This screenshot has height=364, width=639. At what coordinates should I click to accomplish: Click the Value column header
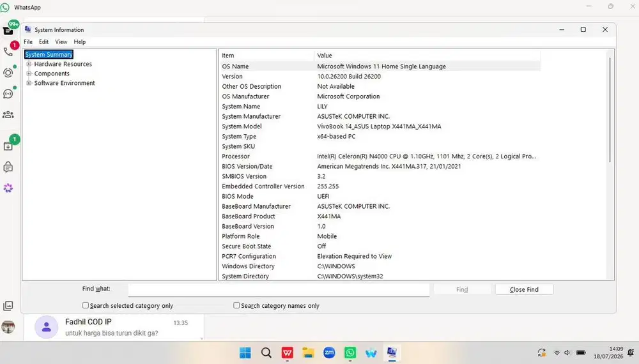pyautogui.click(x=427, y=56)
